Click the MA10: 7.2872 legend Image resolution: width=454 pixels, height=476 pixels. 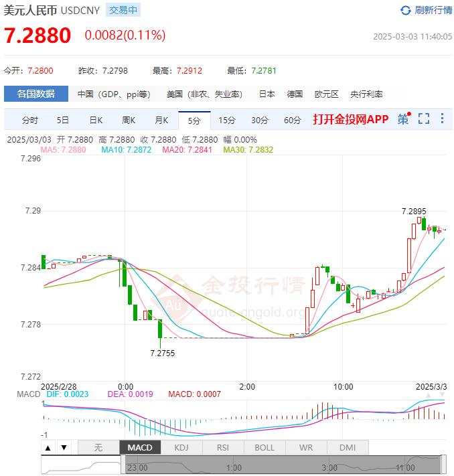point(127,150)
